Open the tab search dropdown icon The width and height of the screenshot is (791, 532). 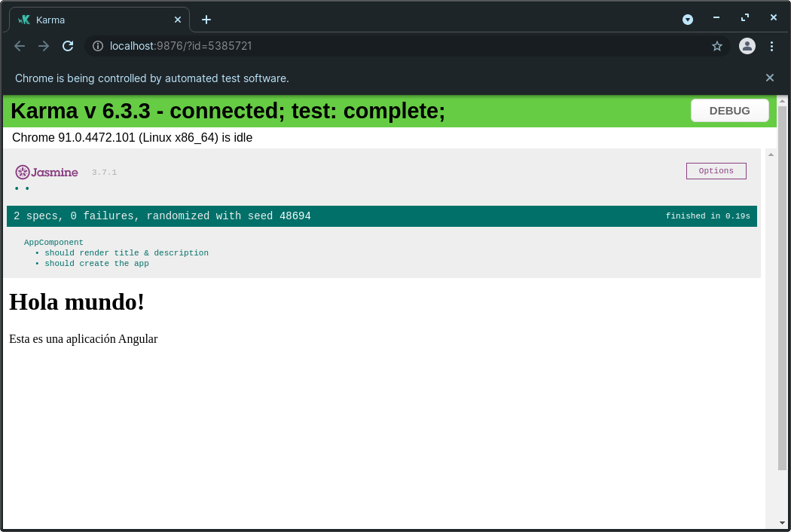click(x=688, y=20)
